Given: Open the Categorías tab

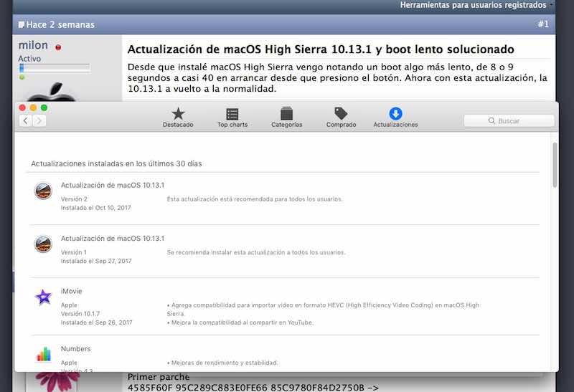Looking at the screenshot, I should click(x=286, y=117).
